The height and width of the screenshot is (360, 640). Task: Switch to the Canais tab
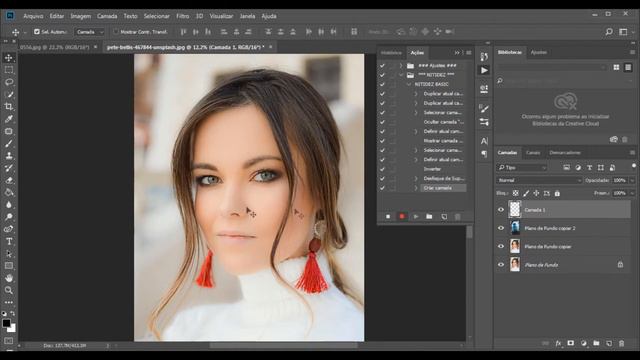533,153
